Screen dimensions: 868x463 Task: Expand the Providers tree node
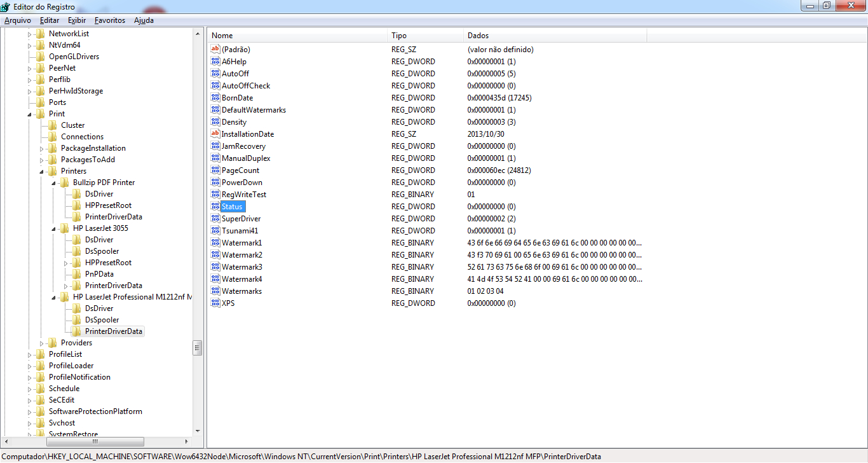(x=43, y=342)
